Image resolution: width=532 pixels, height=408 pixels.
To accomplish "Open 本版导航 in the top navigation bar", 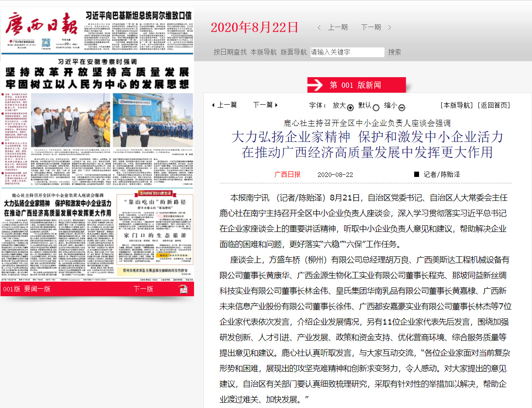I will [264, 52].
